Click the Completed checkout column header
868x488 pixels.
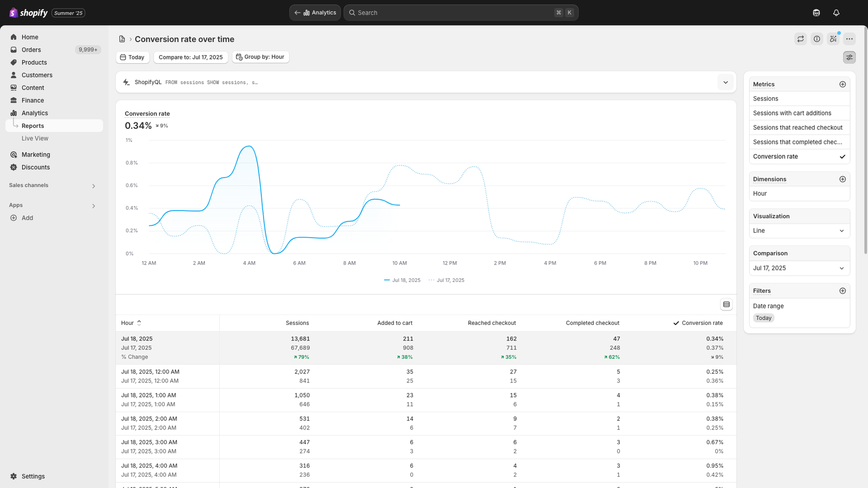pos(592,323)
